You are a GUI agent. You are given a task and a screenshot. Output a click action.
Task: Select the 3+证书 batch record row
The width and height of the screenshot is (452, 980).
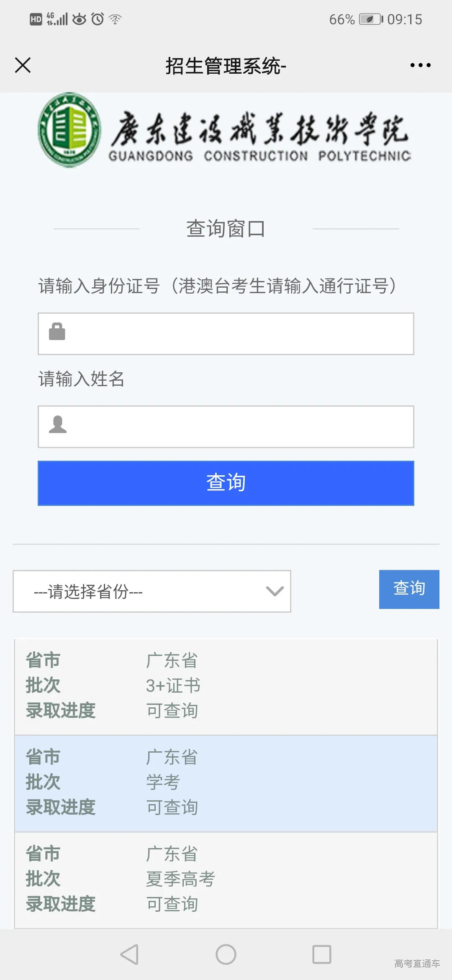[226, 686]
